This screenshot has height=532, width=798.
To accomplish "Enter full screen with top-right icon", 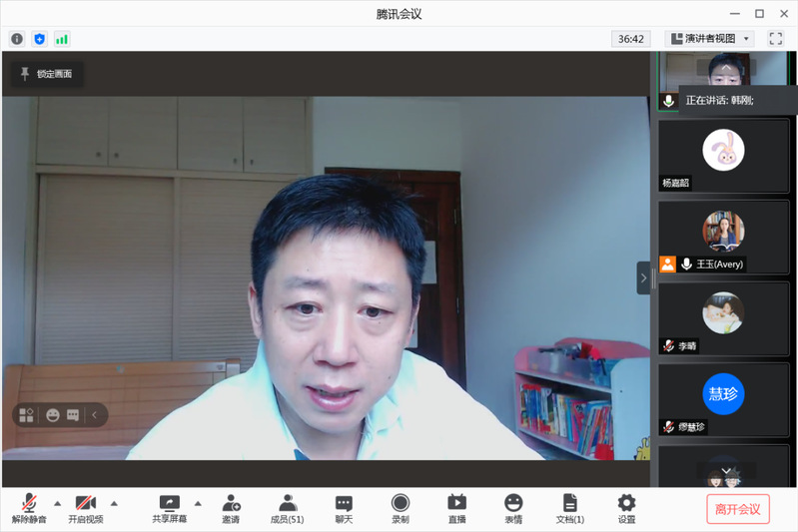I will click(776, 39).
